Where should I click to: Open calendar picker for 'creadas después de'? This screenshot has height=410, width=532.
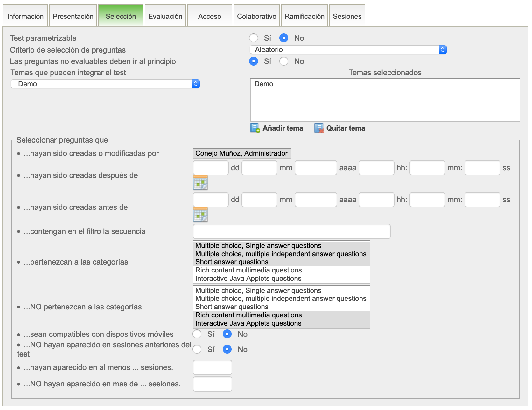tap(200, 183)
